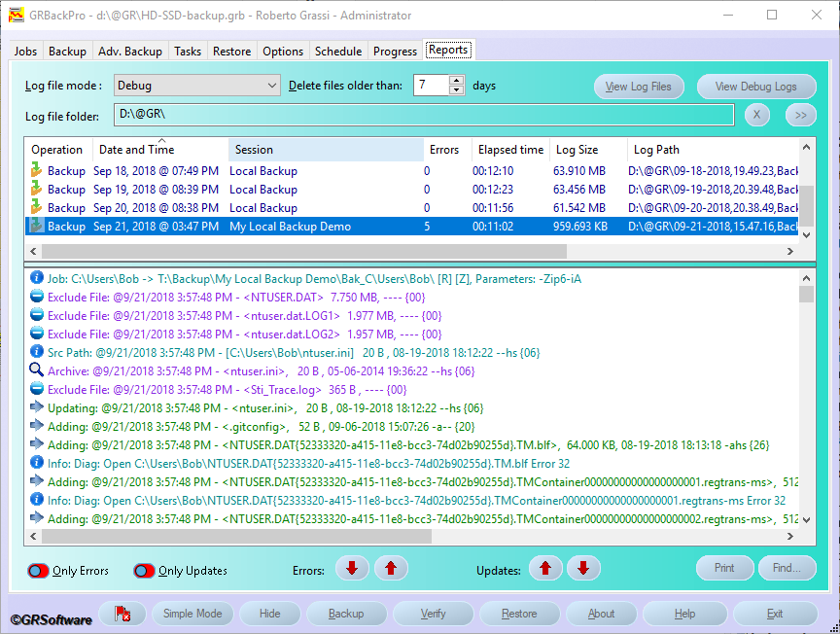Screen dimensions: 840x634
Task: Click info icon on Src Path line
Action: click(36, 352)
